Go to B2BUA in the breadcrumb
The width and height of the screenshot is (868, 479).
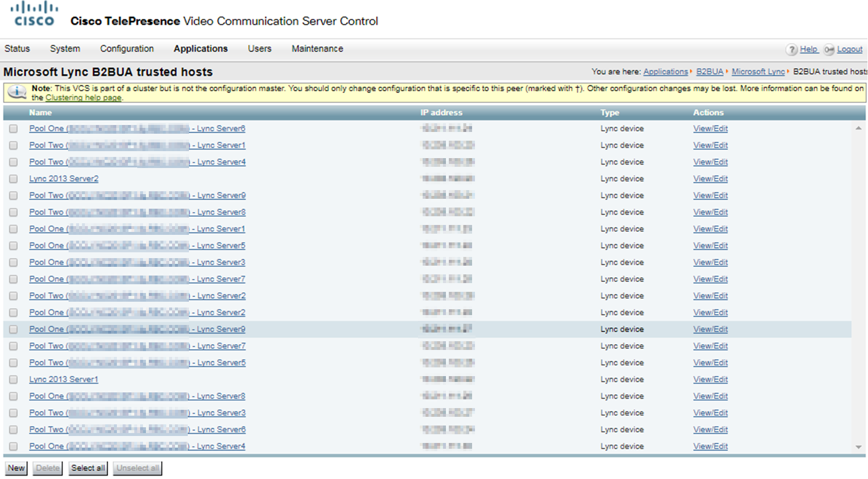[710, 72]
